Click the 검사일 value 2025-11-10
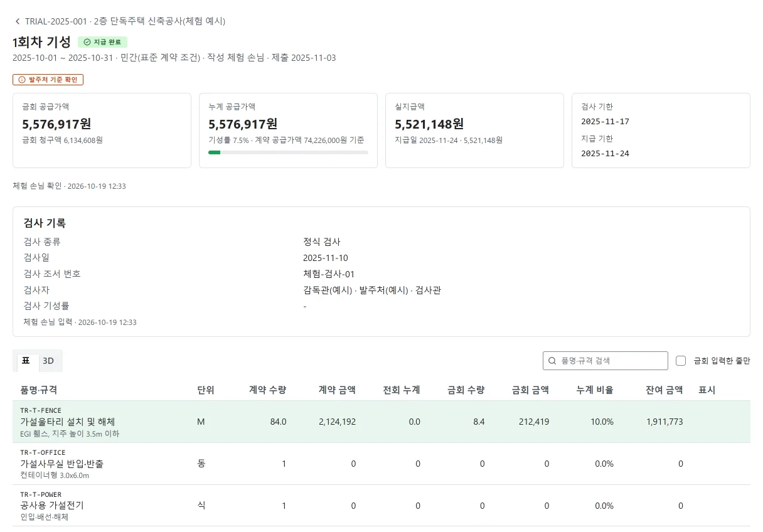Image resolution: width=763 pixels, height=532 pixels. (326, 258)
